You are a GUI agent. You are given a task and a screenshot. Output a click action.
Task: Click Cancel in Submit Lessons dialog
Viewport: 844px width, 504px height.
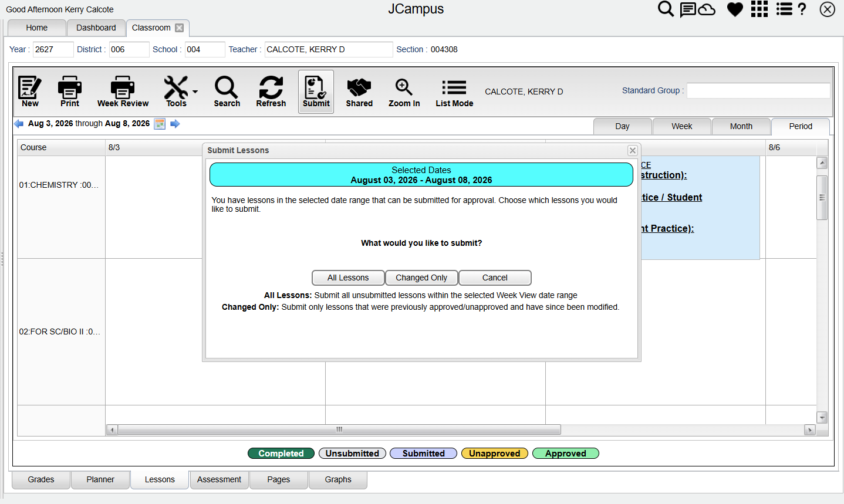[x=495, y=278]
